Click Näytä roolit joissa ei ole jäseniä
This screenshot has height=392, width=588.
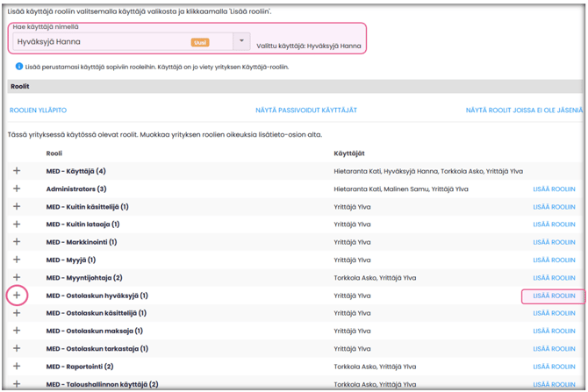[x=524, y=110]
